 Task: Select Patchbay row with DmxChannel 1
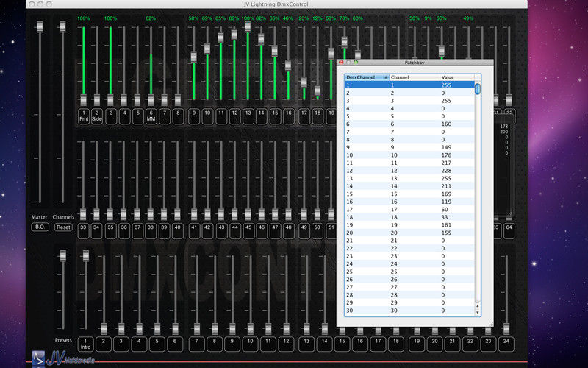409,85
